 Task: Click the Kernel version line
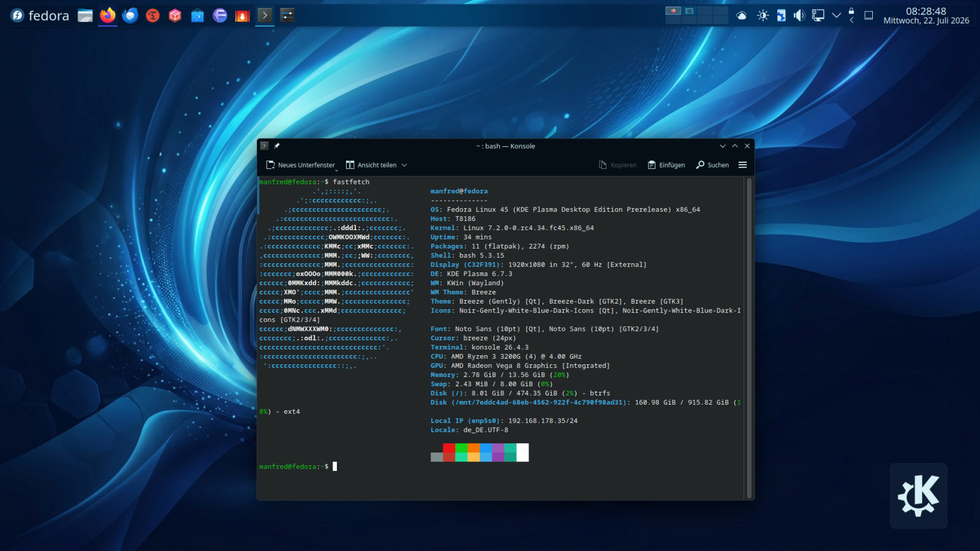512,228
